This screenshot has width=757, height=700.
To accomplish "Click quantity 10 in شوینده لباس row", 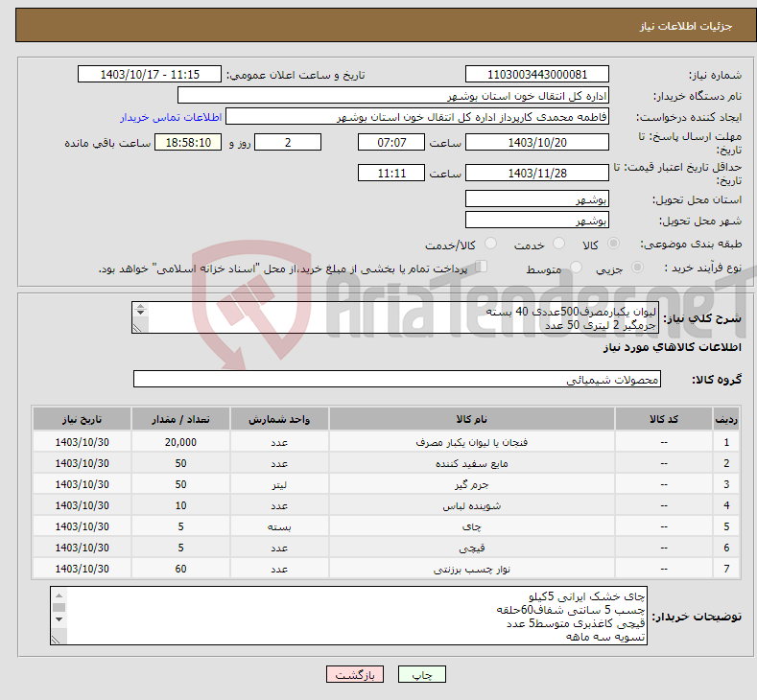I will coord(180,505).
